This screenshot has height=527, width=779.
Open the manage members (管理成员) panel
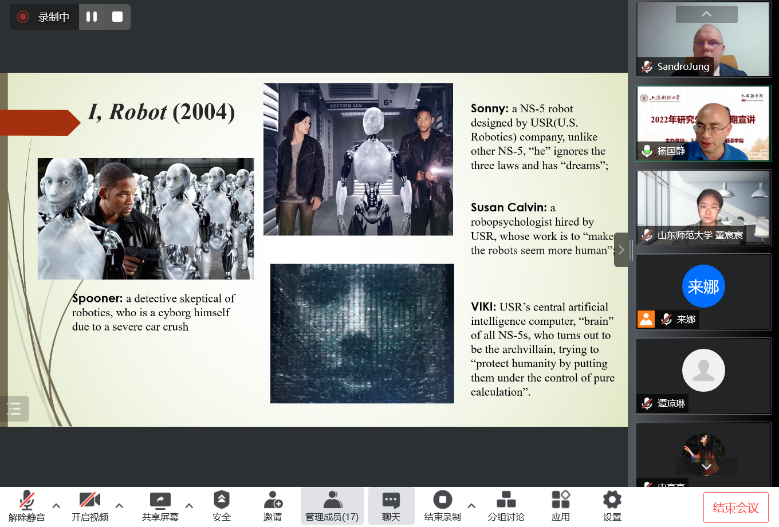pyautogui.click(x=331, y=505)
